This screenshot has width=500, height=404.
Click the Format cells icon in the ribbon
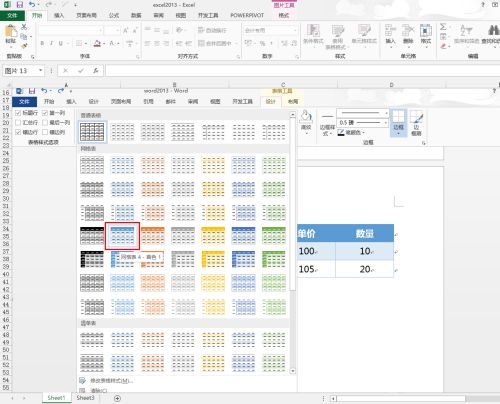tap(426, 35)
